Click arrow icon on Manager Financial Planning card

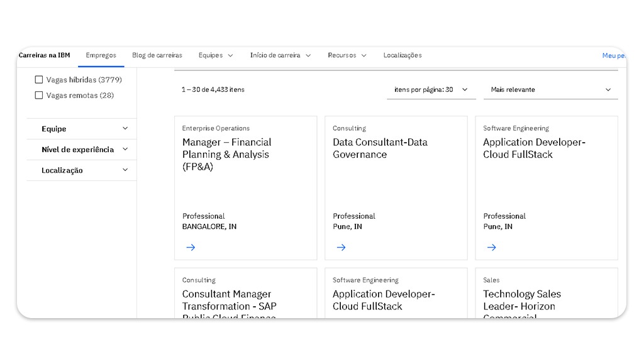tap(191, 247)
